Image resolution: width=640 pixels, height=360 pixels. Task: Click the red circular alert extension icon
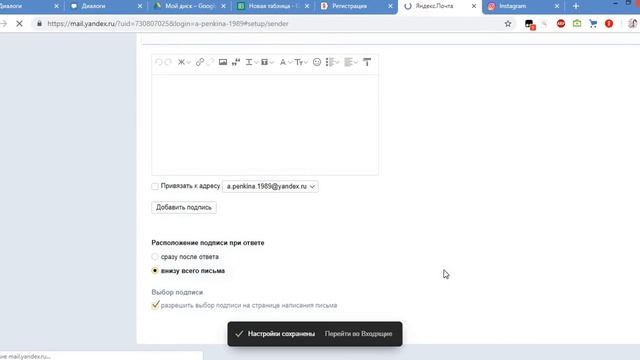pos(609,24)
